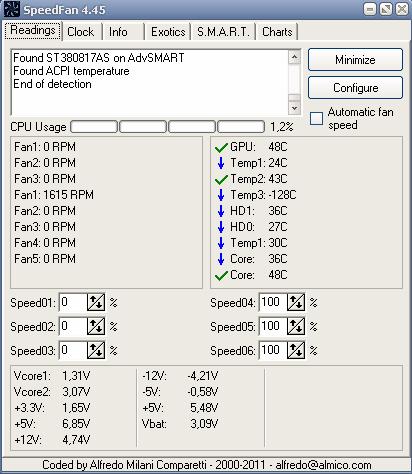Click the "Found ST380817AS on AdvSMART" log line
Viewport: 412px width, 474px height.
point(99,58)
